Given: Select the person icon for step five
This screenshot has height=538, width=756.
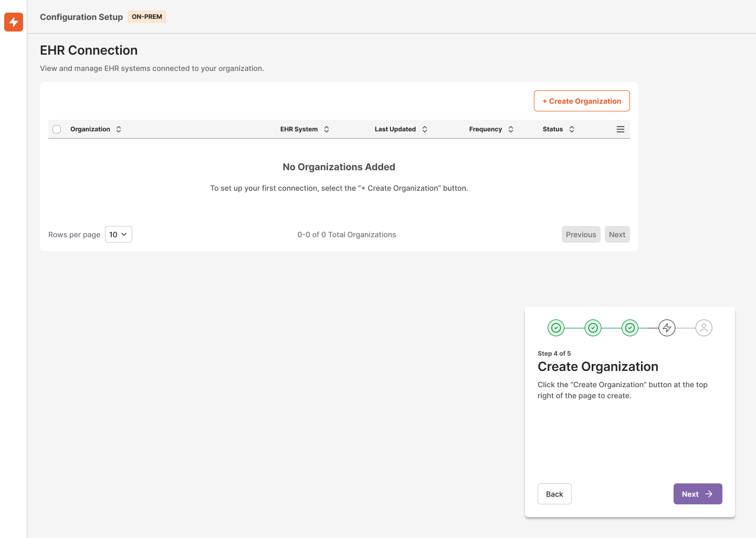Looking at the screenshot, I should tap(704, 327).
